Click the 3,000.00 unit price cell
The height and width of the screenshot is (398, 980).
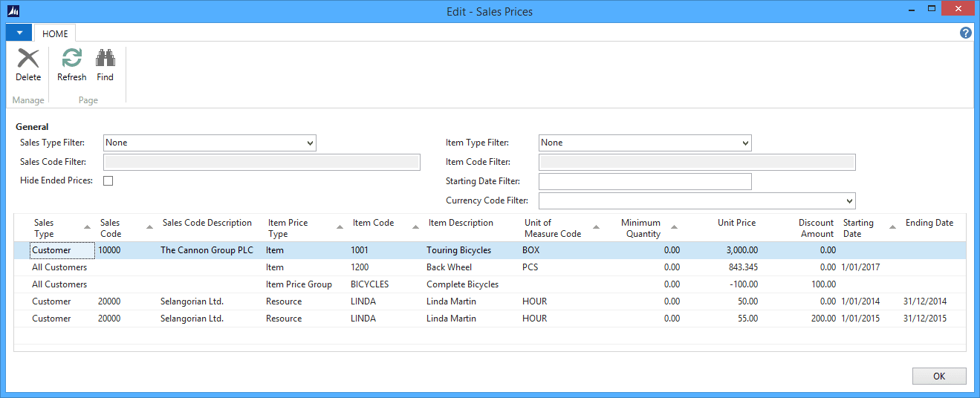point(742,250)
